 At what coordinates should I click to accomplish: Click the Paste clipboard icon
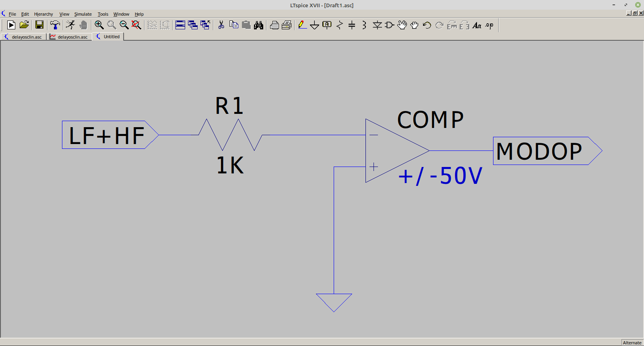(246, 25)
